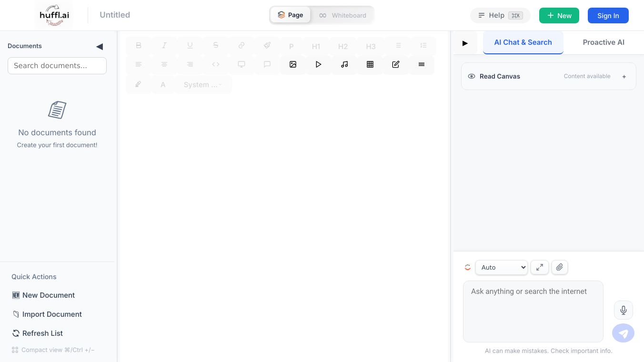Create a bulleted list

click(x=398, y=46)
